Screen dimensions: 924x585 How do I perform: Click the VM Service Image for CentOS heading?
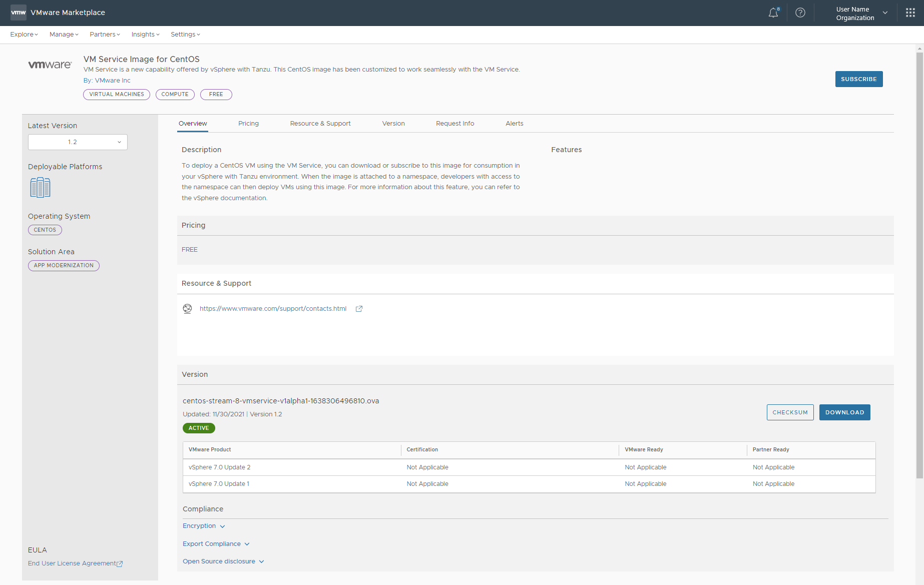click(142, 60)
